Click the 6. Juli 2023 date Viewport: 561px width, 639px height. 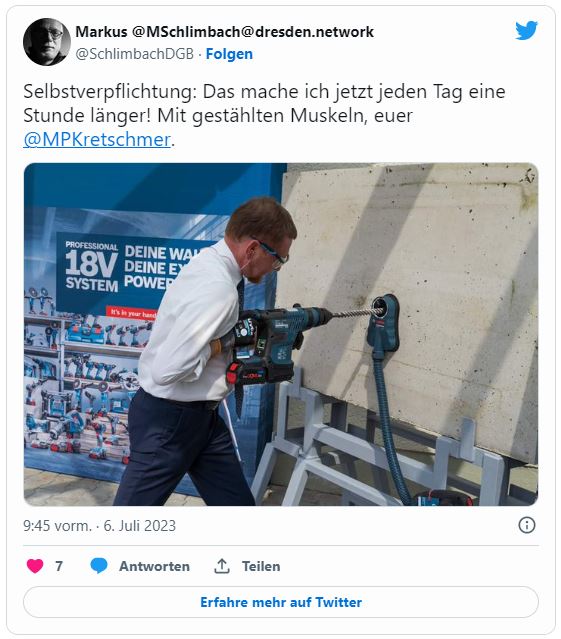pyautogui.click(x=140, y=526)
